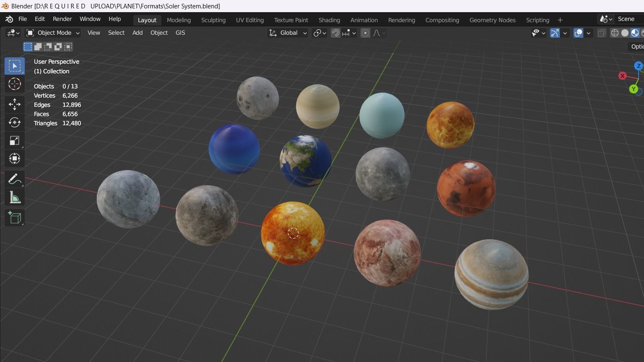Viewport: 644px width, 362px height.
Task: Open the GIS menu
Action: 180,33
